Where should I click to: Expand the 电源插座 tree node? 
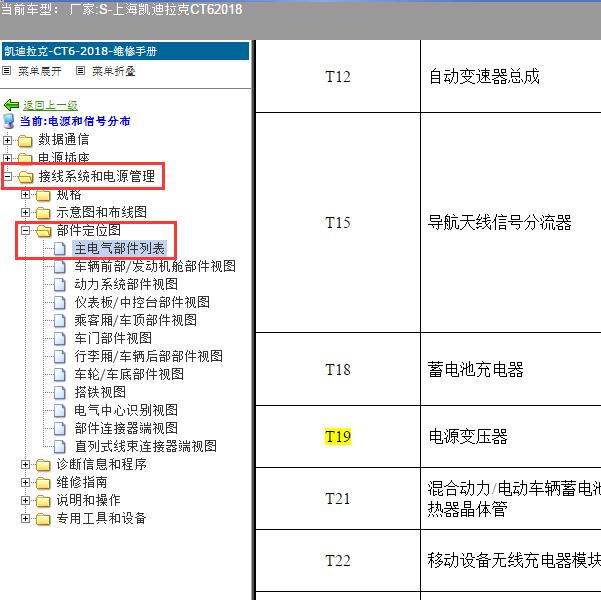tap(7, 158)
